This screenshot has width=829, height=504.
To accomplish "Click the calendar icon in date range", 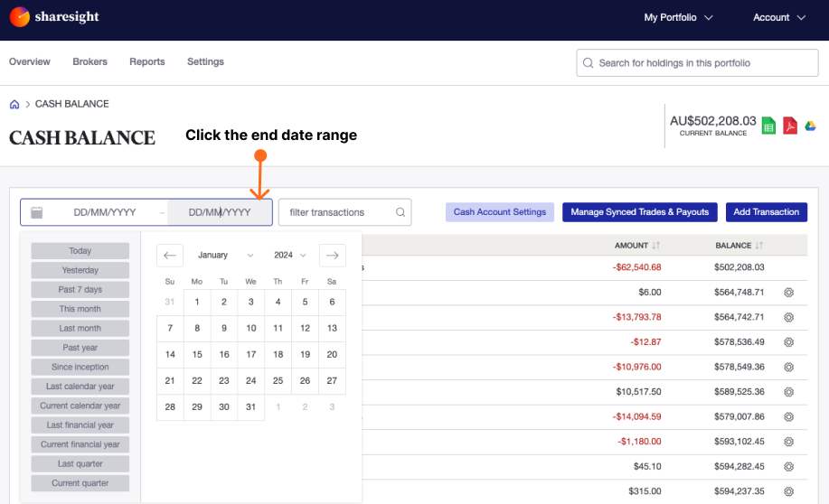I will pyautogui.click(x=36, y=212).
